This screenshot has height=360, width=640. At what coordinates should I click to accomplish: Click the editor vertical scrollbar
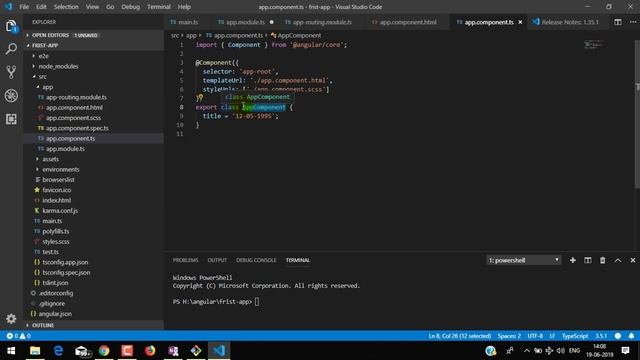[x=637, y=114]
